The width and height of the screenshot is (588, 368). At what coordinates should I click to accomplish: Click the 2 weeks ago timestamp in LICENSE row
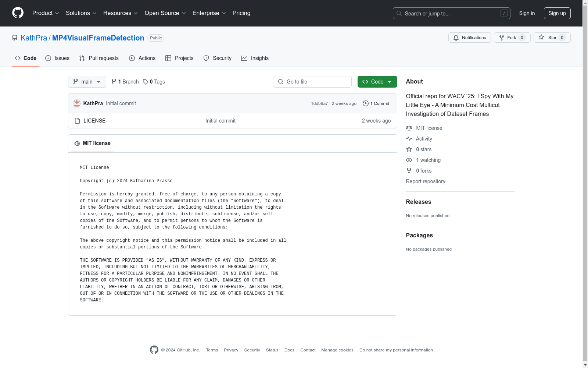point(376,121)
